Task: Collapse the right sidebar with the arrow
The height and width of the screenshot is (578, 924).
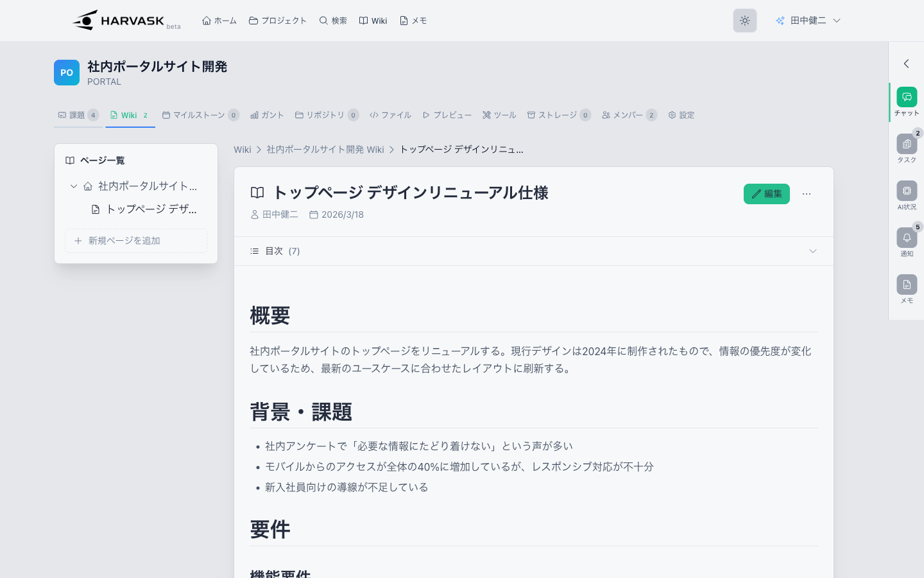Action: pyautogui.click(x=906, y=64)
